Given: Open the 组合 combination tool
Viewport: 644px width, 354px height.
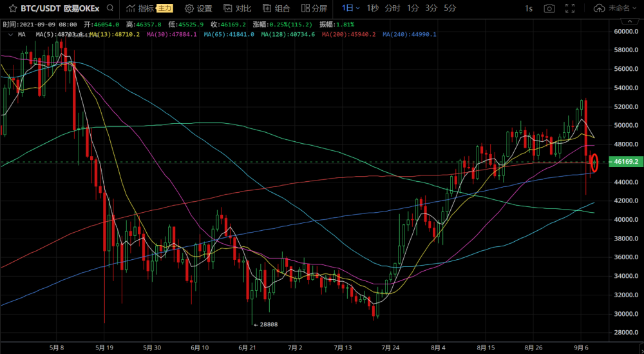Looking at the screenshot, I should 276,8.
